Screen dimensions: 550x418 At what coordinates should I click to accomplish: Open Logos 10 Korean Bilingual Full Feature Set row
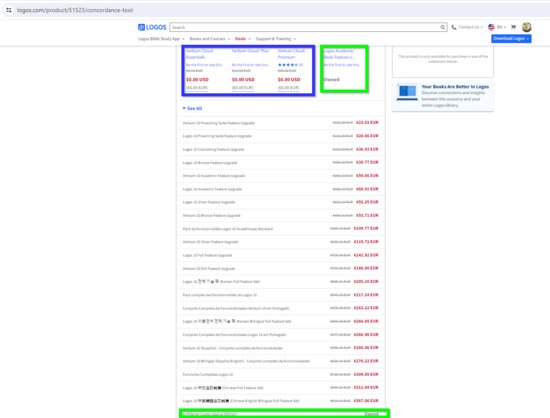coord(281,322)
